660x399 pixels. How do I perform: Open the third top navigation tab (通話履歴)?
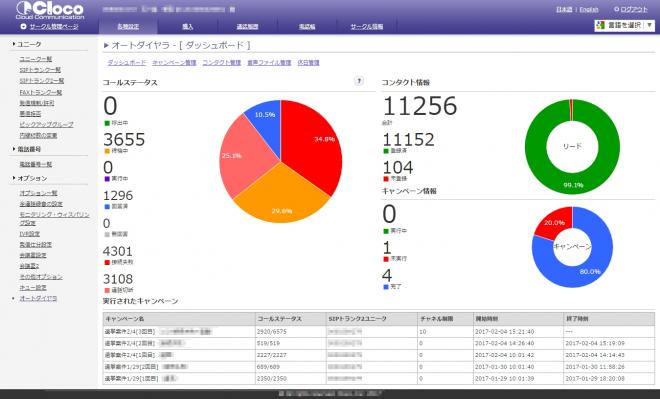coord(247,27)
